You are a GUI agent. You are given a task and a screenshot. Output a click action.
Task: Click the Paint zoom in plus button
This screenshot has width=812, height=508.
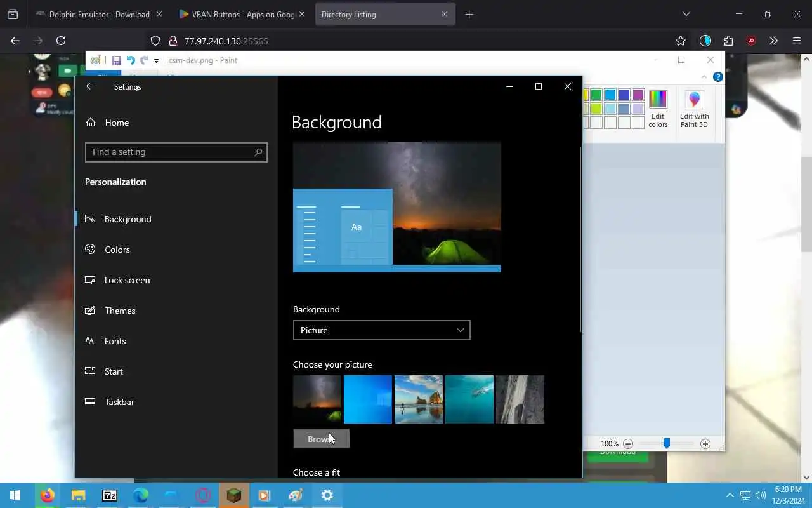coord(705,444)
